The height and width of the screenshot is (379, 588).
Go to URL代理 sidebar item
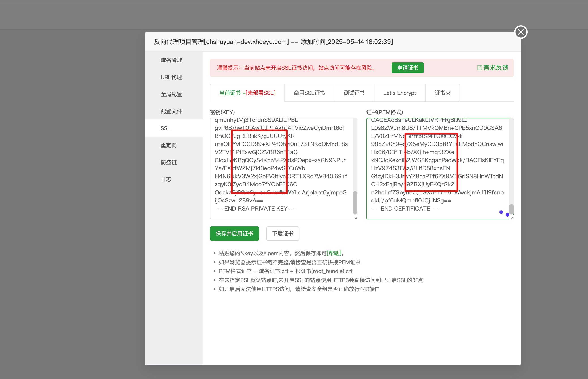coord(171,77)
